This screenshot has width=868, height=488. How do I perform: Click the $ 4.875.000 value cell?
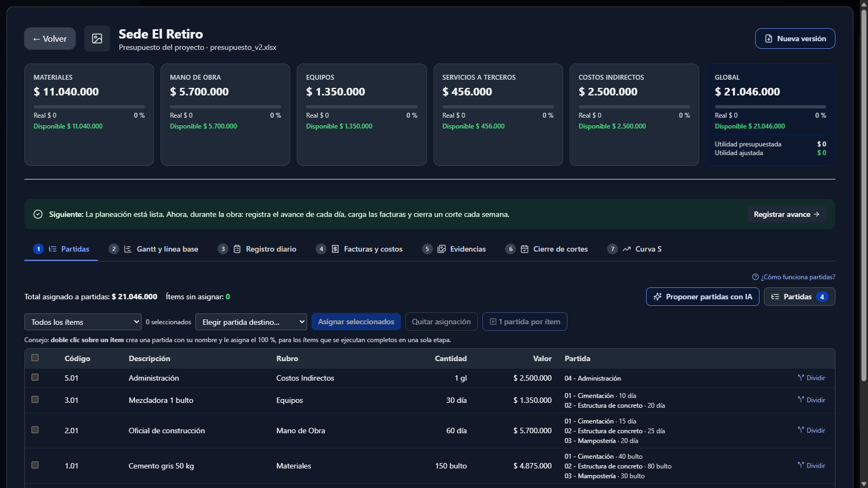point(532,466)
